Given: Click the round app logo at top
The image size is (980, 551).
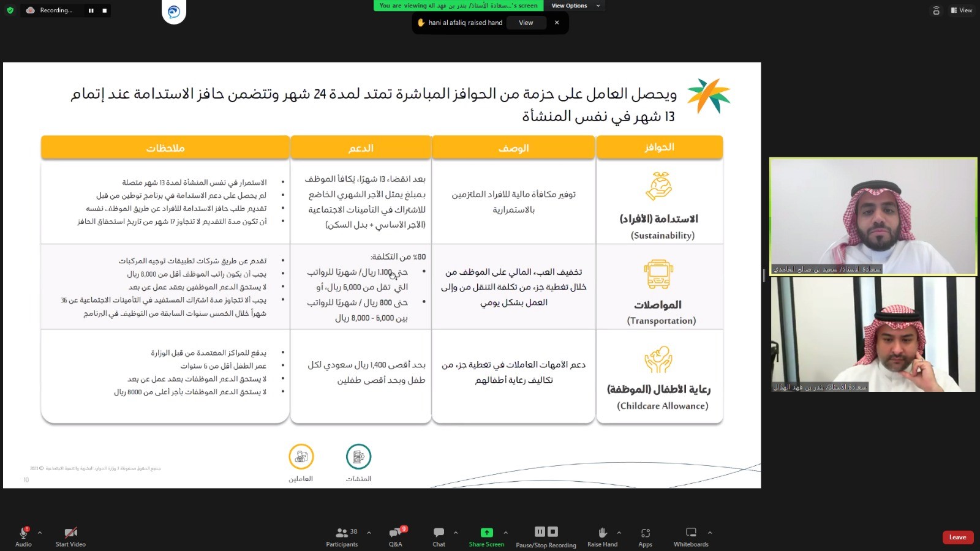Looking at the screenshot, I should click(174, 12).
